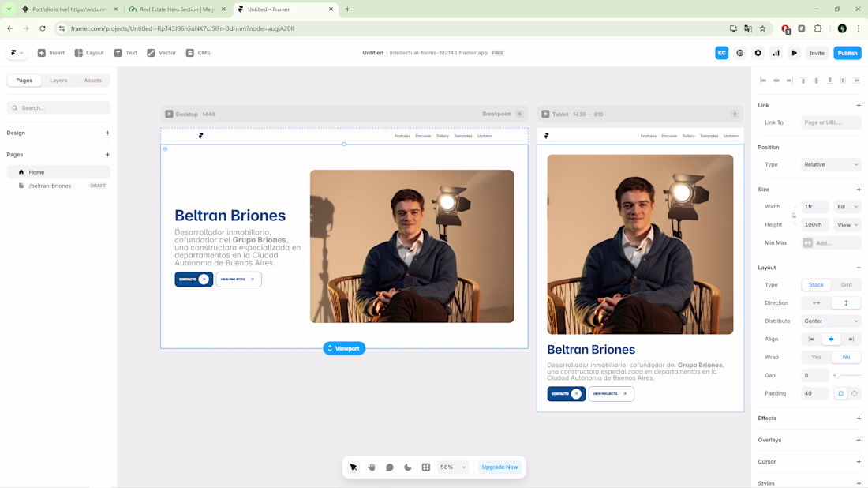Select the comment tool

(x=390, y=467)
